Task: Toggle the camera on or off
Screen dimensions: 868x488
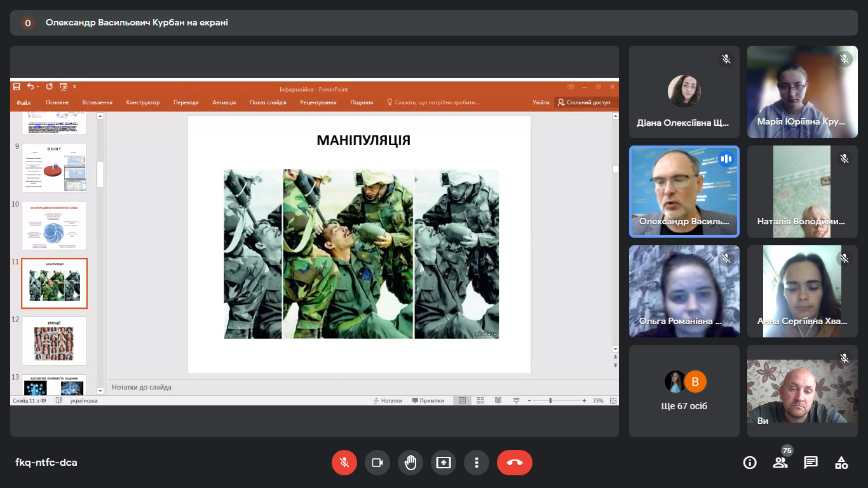Action: click(377, 463)
